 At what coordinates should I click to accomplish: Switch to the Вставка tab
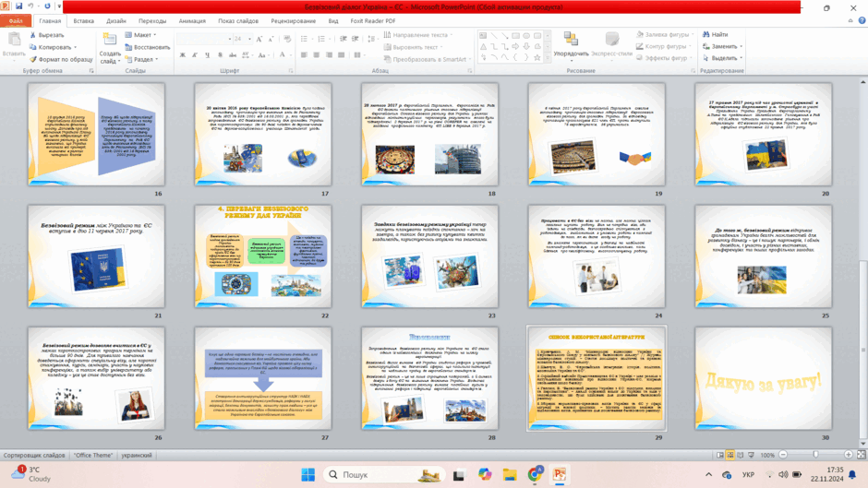[x=84, y=21]
